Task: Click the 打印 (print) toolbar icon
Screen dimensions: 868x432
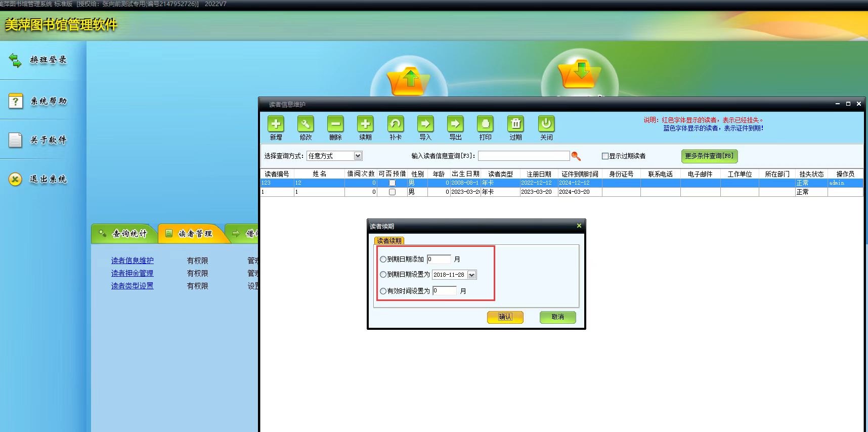Action: 485,124
